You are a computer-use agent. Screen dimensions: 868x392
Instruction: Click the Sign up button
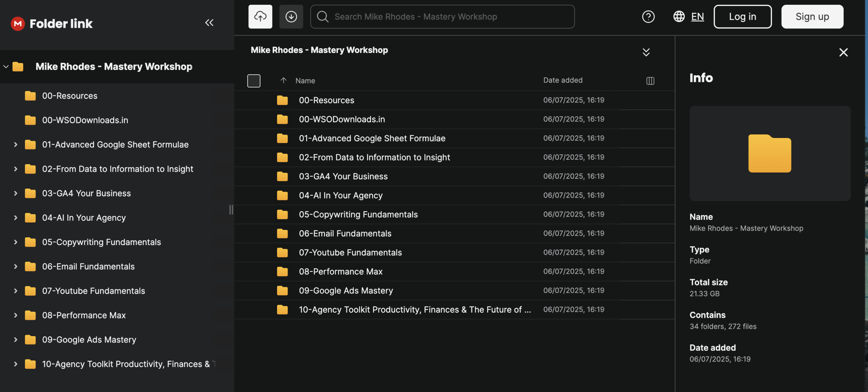pyautogui.click(x=812, y=17)
